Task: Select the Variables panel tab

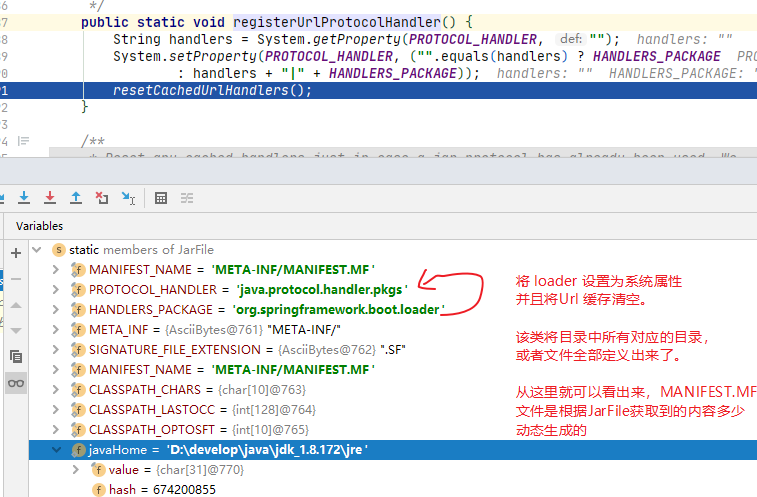Action: point(39,226)
